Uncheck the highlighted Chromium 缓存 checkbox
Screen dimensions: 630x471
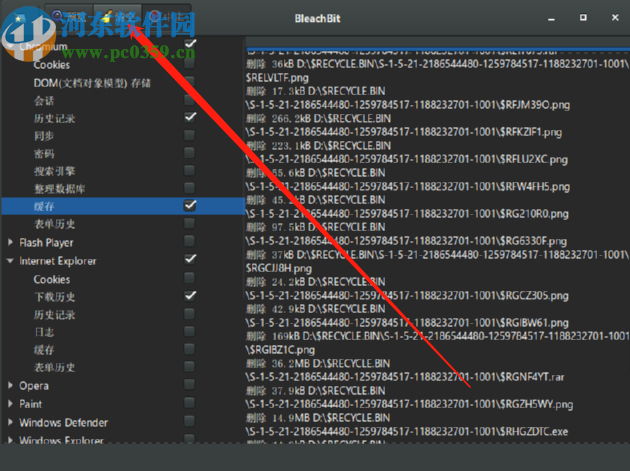tap(190, 206)
